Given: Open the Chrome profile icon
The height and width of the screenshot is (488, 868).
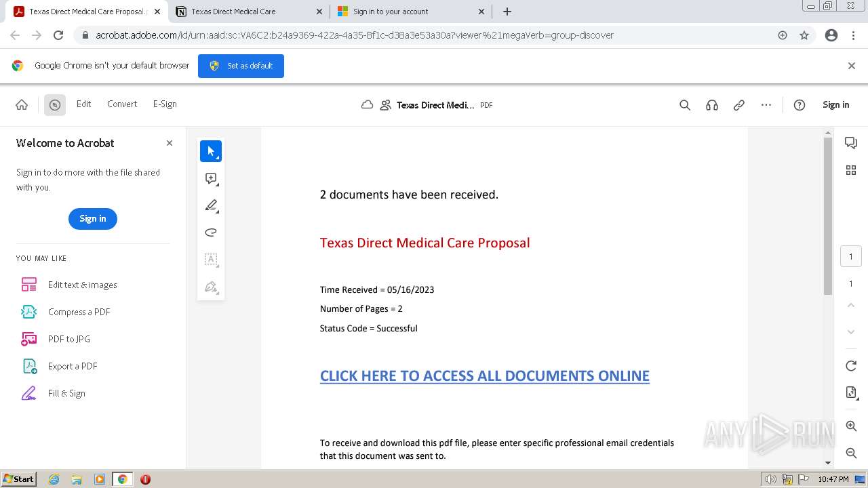Looking at the screenshot, I should (x=831, y=35).
